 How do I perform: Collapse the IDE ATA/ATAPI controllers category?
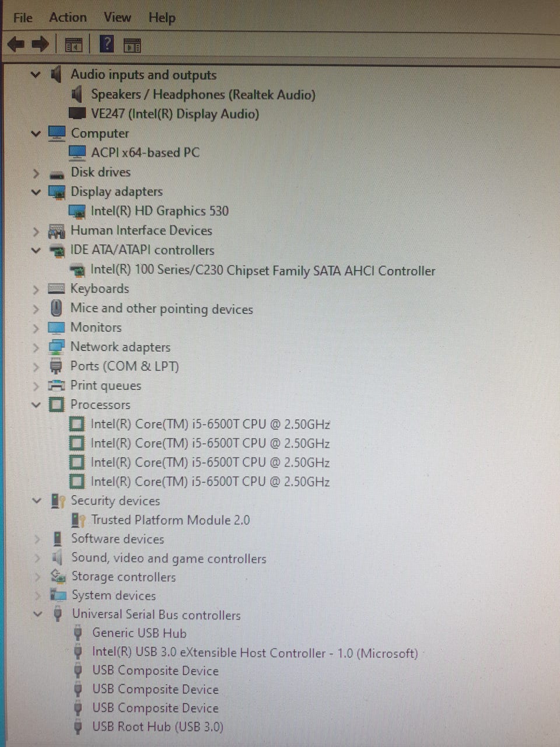click(x=36, y=250)
